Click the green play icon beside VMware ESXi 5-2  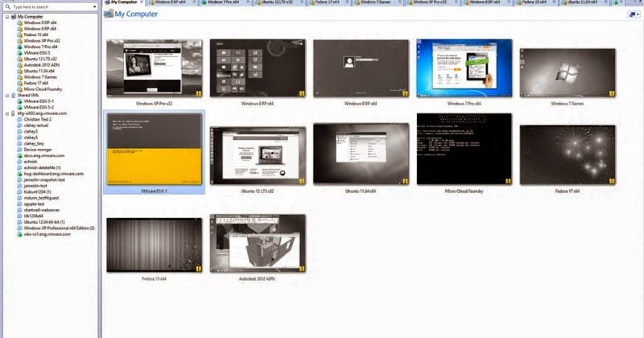coord(19,107)
